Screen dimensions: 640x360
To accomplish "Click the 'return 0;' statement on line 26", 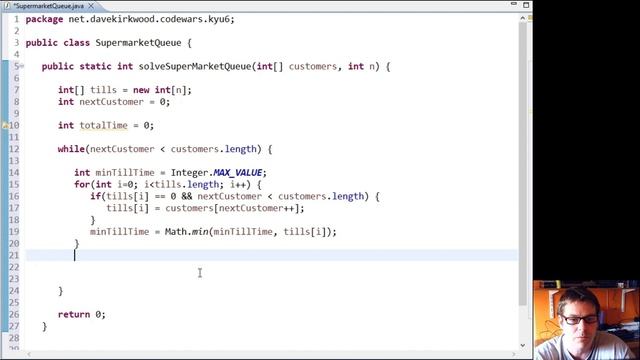I will [82, 314].
